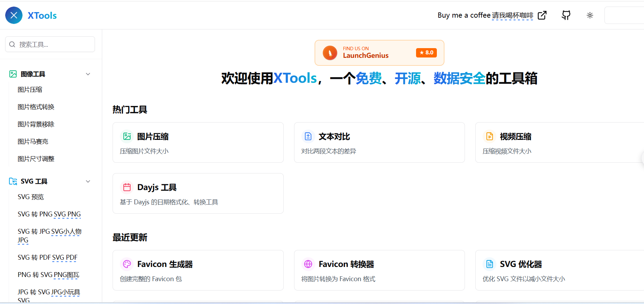Click the 图像工具 image category icon
This screenshot has height=304, width=644.
13,74
